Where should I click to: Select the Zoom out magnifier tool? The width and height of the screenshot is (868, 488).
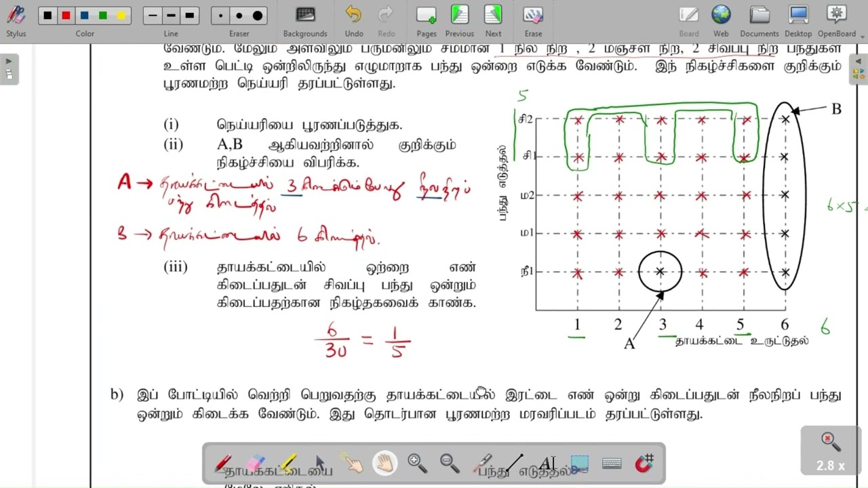[450, 464]
